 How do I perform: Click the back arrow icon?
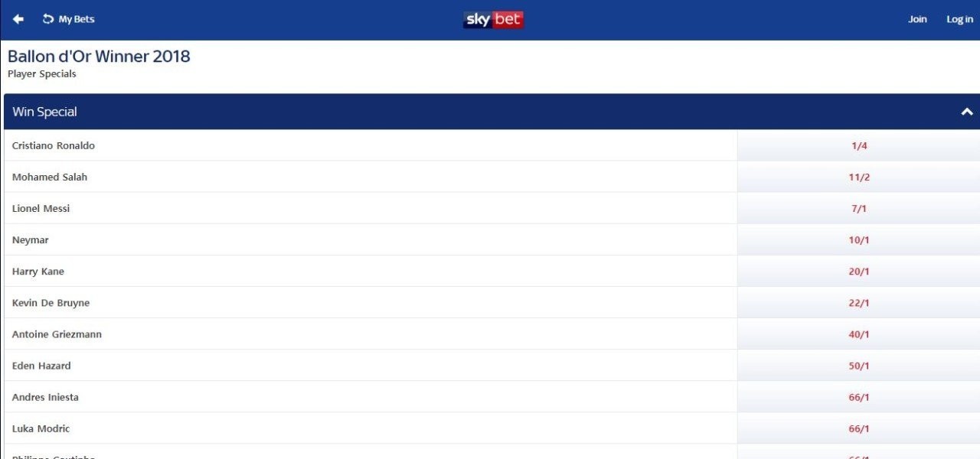(x=18, y=19)
